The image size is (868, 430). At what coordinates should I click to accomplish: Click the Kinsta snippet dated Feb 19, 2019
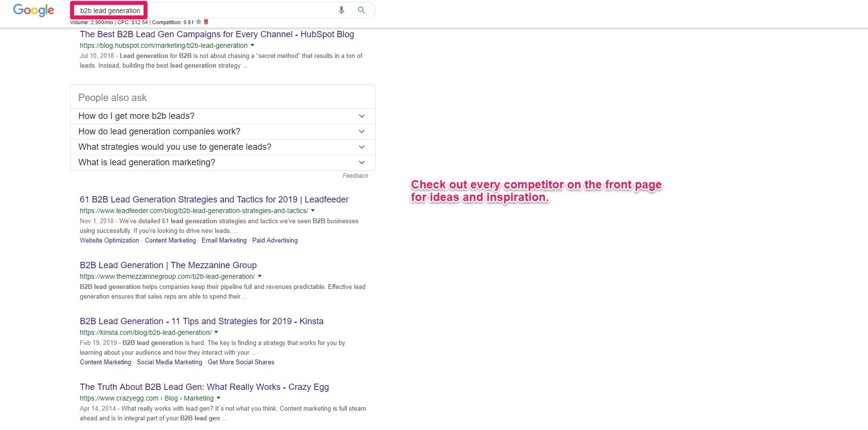[x=213, y=348]
